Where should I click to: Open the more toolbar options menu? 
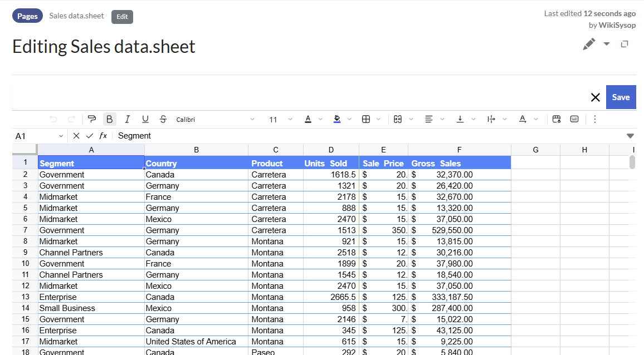click(x=594, y=119)
